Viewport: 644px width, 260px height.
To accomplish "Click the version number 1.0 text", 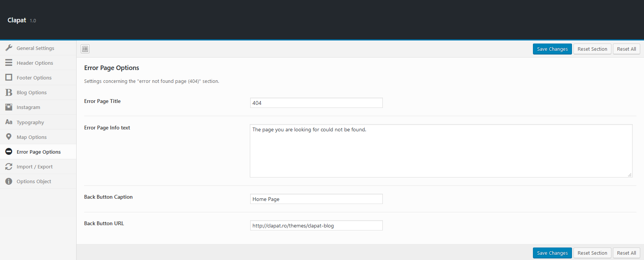I will pos(33,21).
